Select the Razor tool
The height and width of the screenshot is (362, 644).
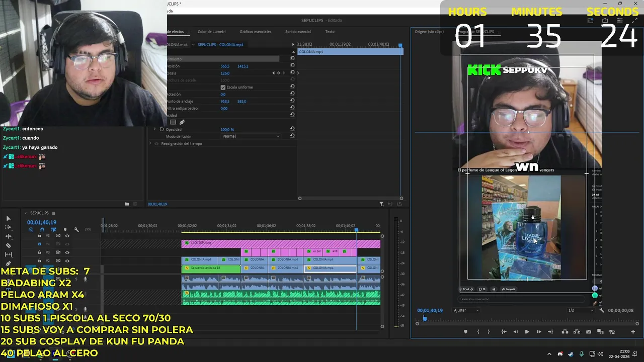[8, 245]
